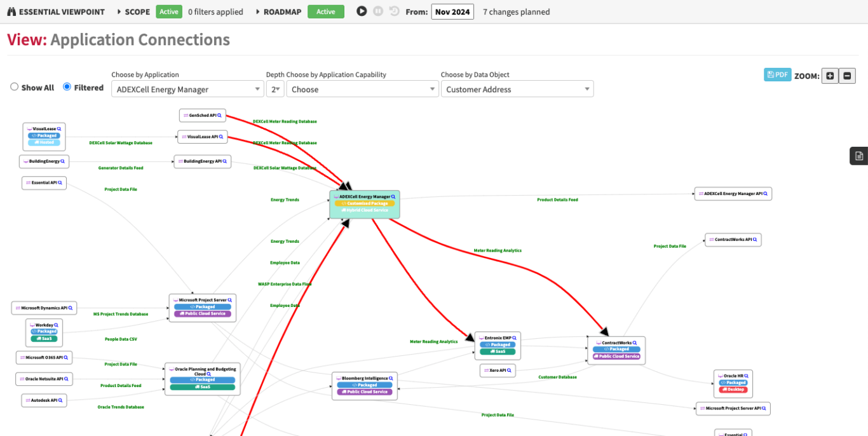Click magnifier on Xero API node
This screenshot has height=436, width=868.
pyautogui.click(x=509, y=370)
